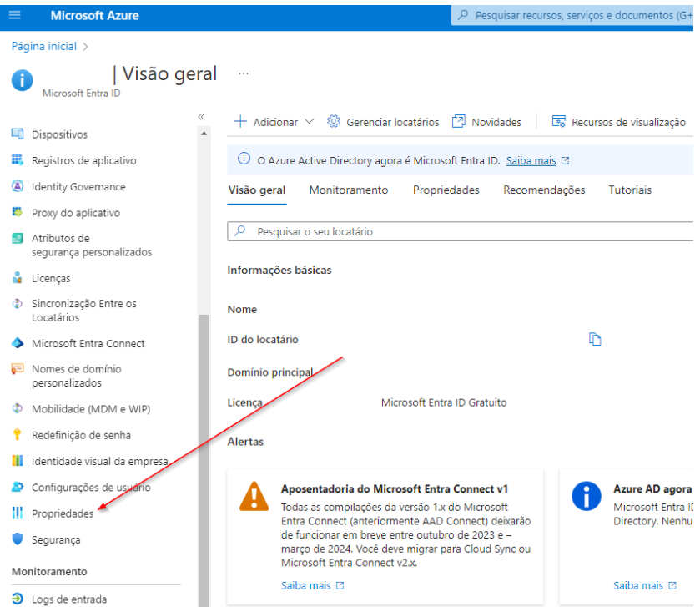The width and height of the screenshot is (700, 607).
Task: Click the Configurações de usuário icon
Action: click(x=18, y=487)
